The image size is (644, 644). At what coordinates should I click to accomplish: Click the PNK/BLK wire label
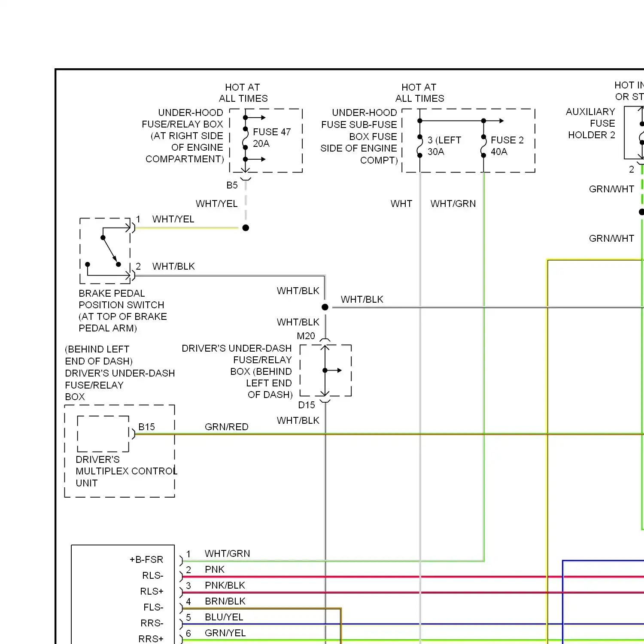click(x=225, y=585)
